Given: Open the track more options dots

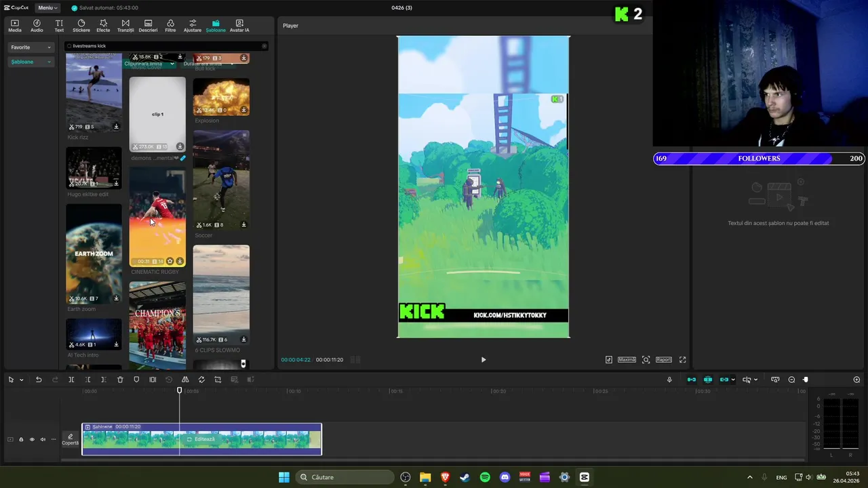Looking at the screenshot, I should pyautogui.click(x=54, y=439).
